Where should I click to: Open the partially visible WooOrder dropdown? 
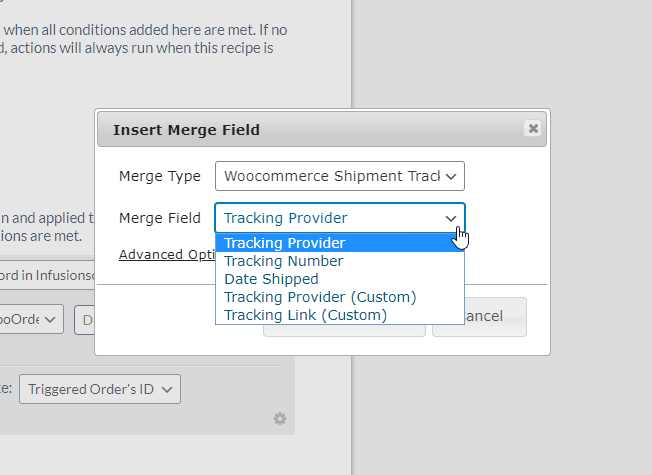pos(31,319)
